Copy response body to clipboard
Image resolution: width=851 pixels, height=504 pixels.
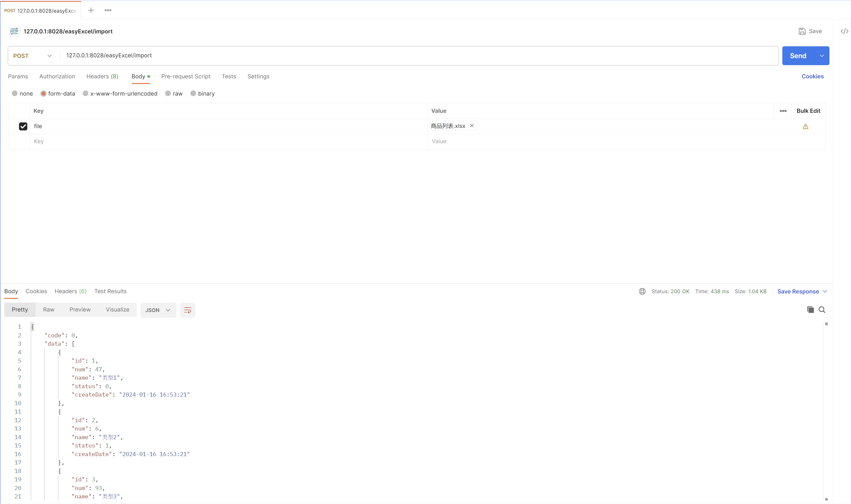pyautogui.click(x=810, y=310)
